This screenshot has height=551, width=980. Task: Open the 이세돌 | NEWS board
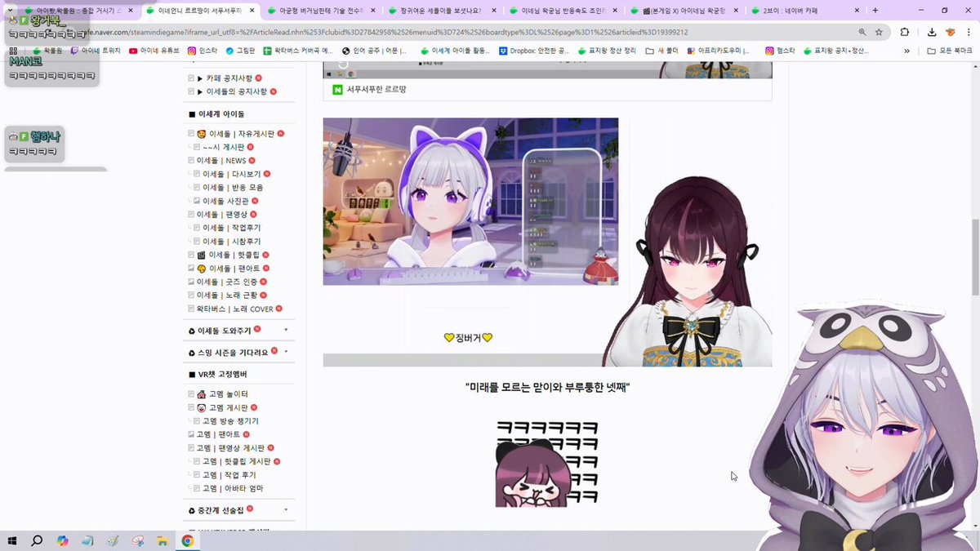click(x=220, y=161)
